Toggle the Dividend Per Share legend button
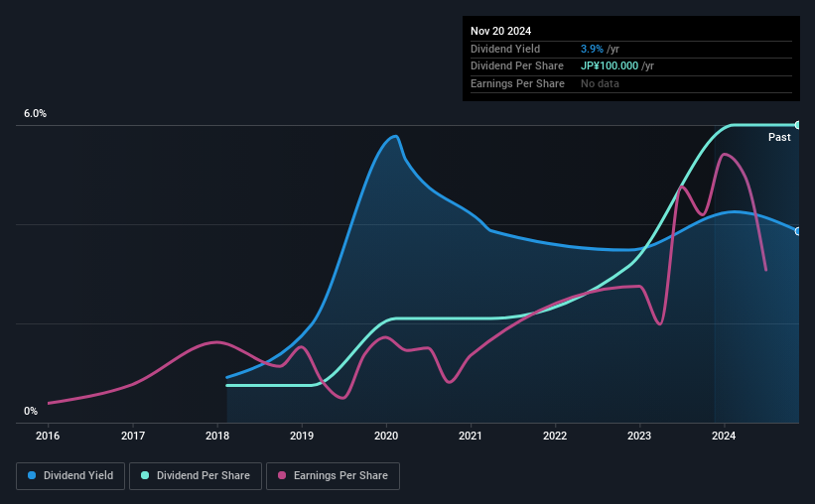815x504 pixels. [196, 476]
